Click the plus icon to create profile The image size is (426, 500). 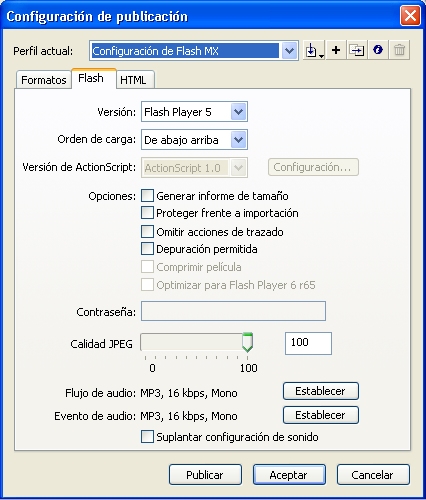tap(336, 50)
